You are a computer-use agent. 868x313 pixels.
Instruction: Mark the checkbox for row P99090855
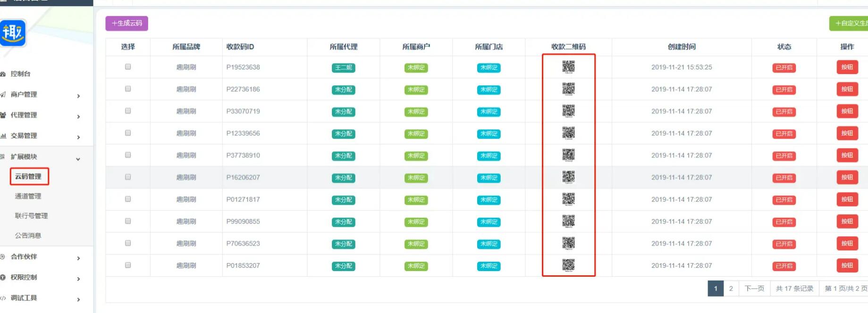(x=128, y=221)
